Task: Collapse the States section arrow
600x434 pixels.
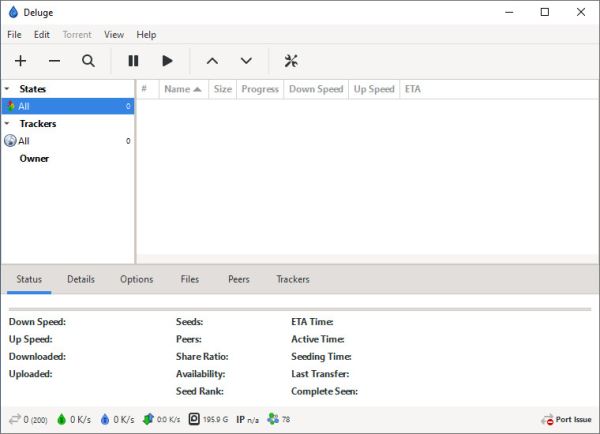Action: tap(7, 89)
